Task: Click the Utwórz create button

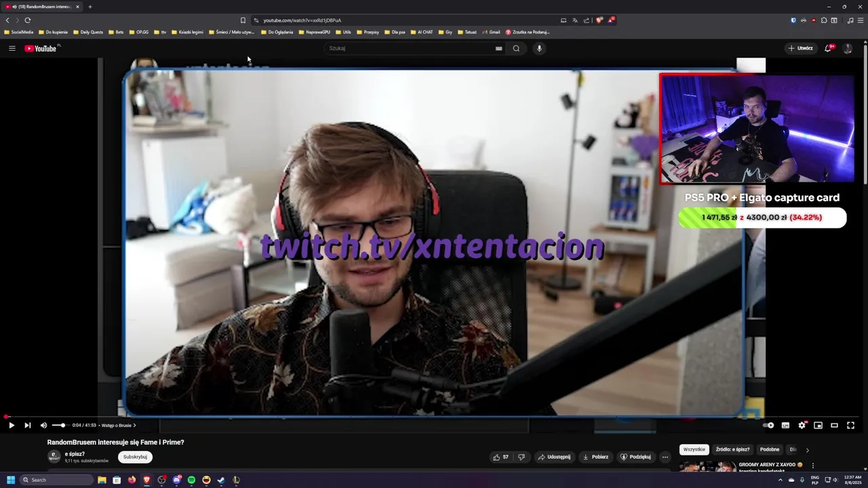Action: [x=800, y=48]
